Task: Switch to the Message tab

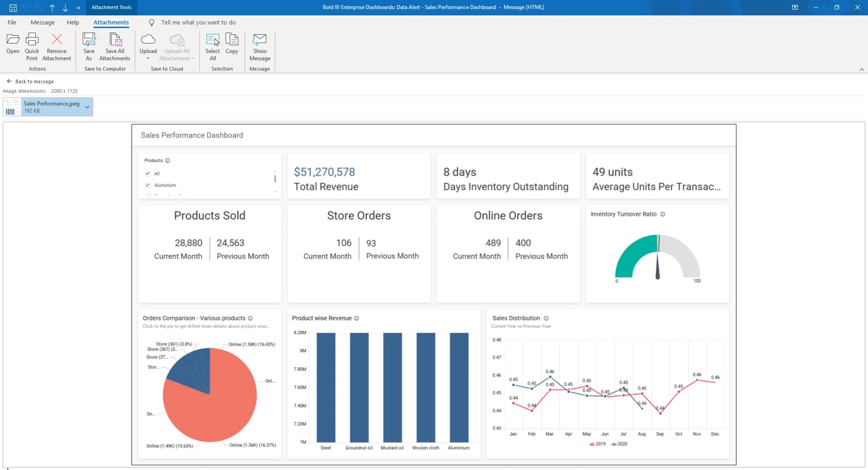Action: 42,22
